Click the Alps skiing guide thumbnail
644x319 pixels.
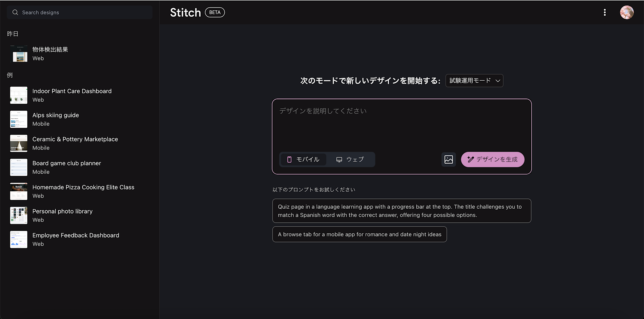[19, 119]
